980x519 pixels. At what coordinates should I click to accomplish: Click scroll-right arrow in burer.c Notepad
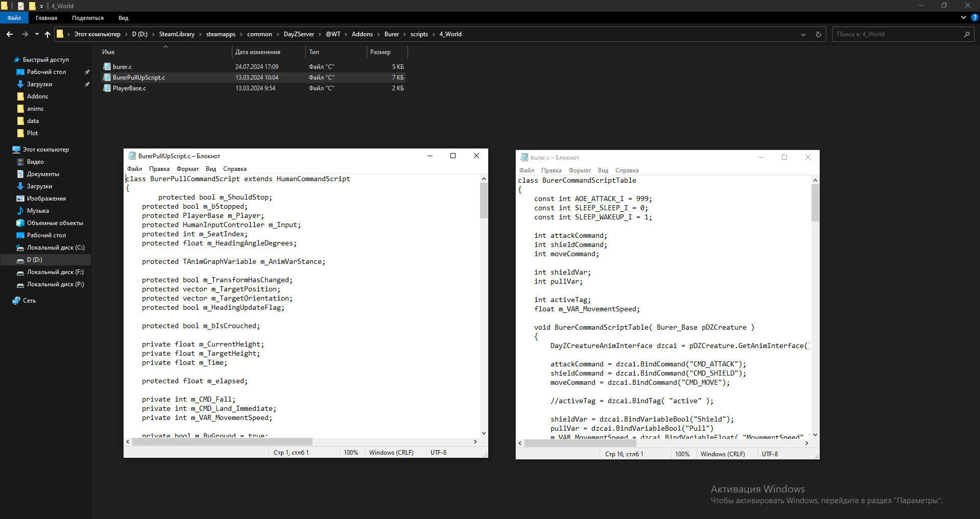tap(807, 443)
